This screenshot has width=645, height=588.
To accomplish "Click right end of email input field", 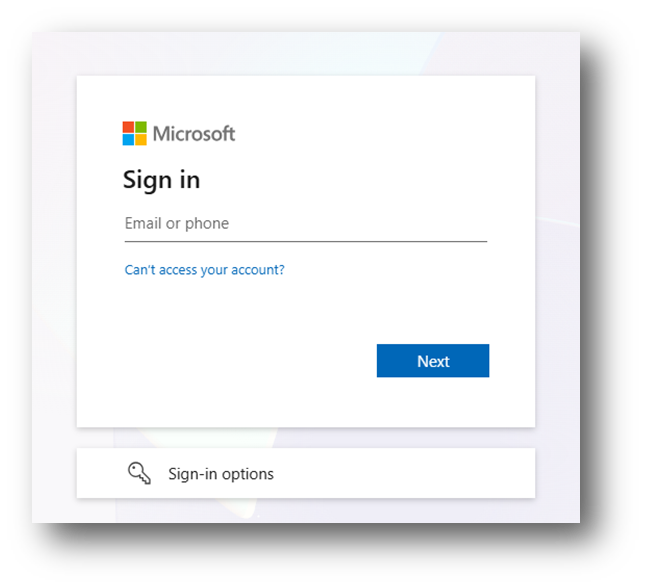I will [473, 224].
